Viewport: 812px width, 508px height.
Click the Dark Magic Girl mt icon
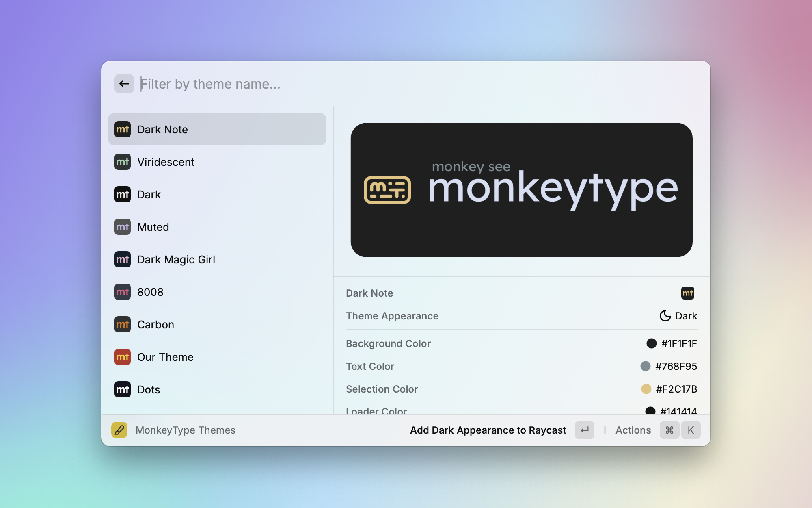click(x=122, y=259)
